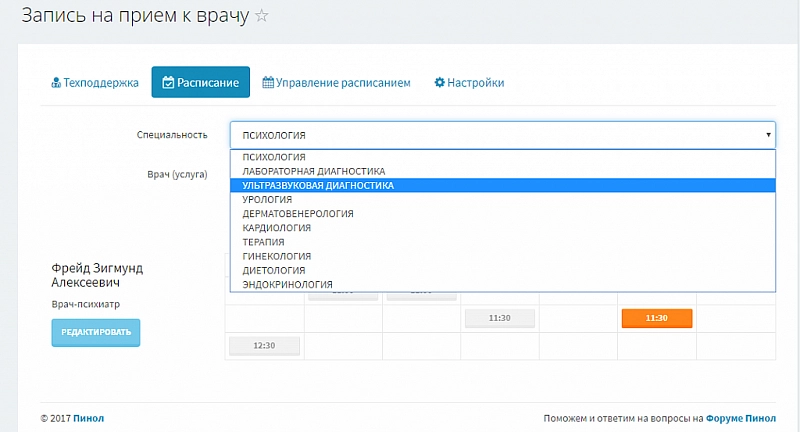
Task: Click the calendar icon of Управление расписанием
Action: [x=268, y=83]
